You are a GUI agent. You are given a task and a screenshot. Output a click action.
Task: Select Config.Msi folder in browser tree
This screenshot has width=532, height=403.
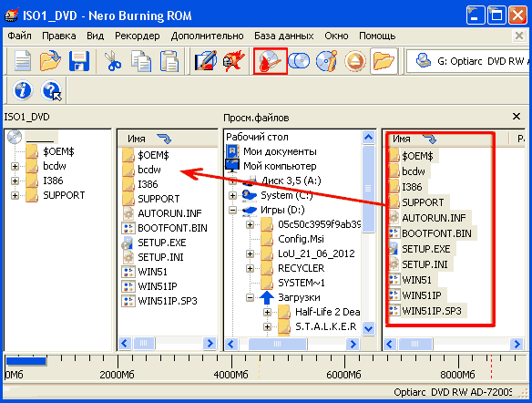[301, 239]
